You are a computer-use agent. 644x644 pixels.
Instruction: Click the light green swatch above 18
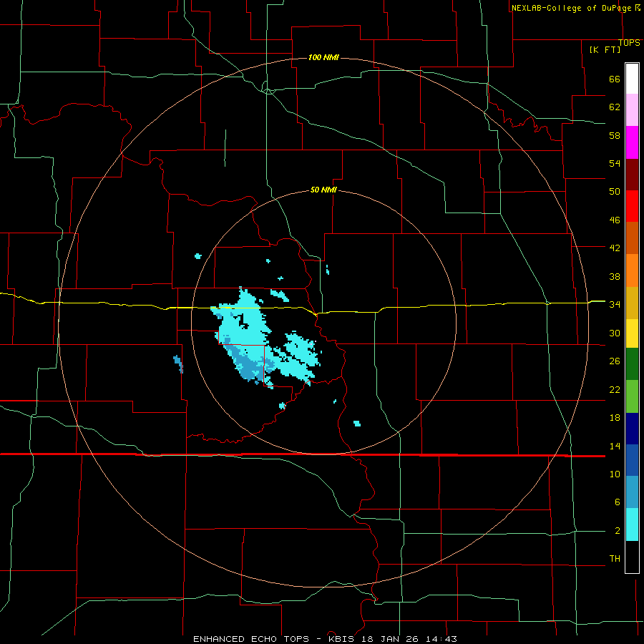point(632,396)
